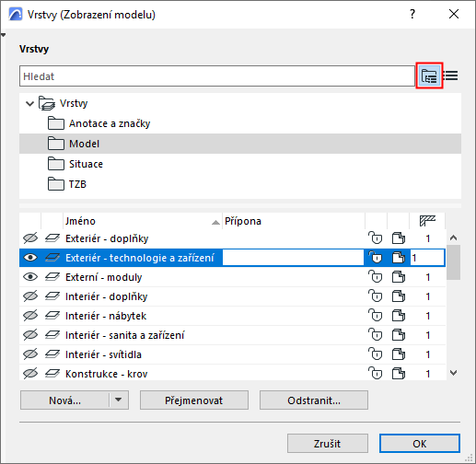Show the Interiér - nábytek layer
This screenshot has height=464, width=476.
pos(30,316)
